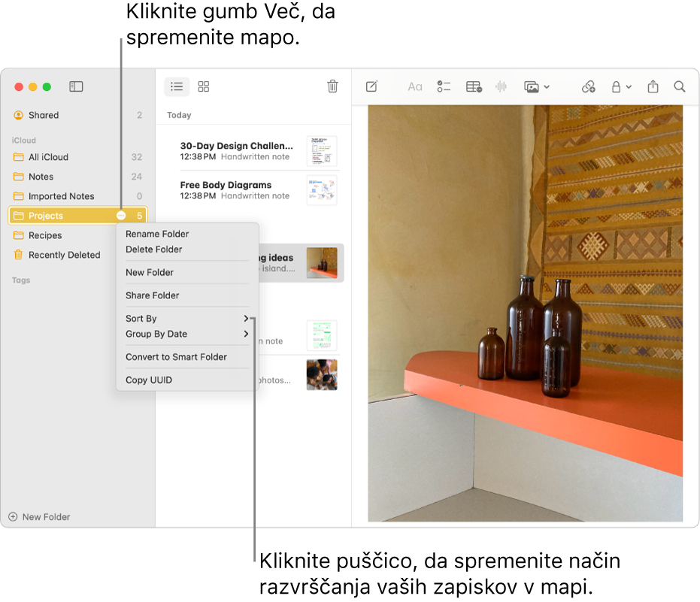Click green handwritten note thumbnail
This screenshot has width=700, height=602.
(322, 336)
